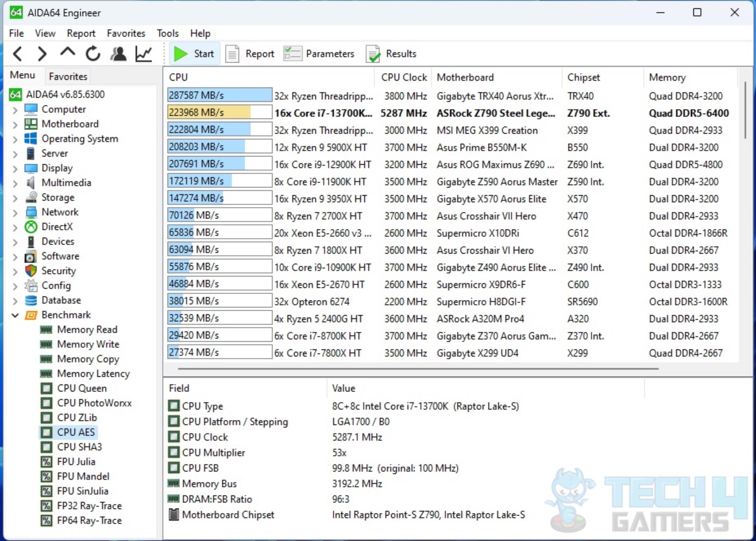Image resolution: width=756 pixels, height=541 pixels.
Task: Open benchmark Parameters
Action: (x=319, y=54)
